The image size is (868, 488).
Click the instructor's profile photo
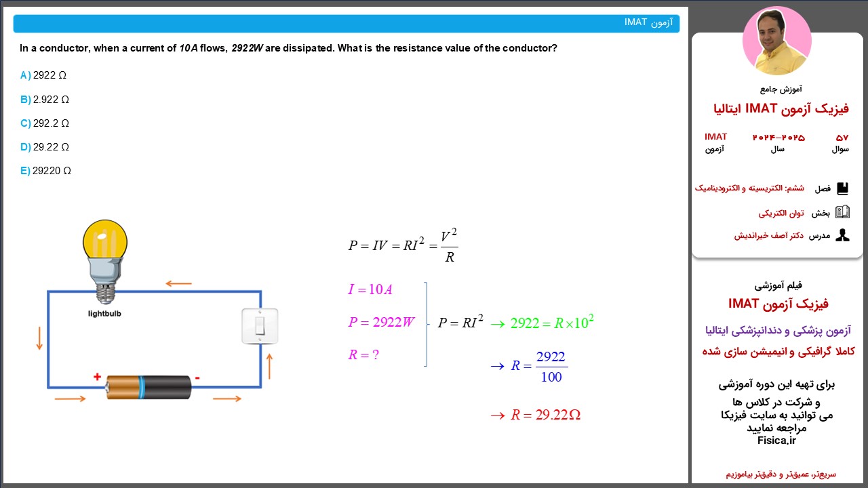[x=776, y=42]
